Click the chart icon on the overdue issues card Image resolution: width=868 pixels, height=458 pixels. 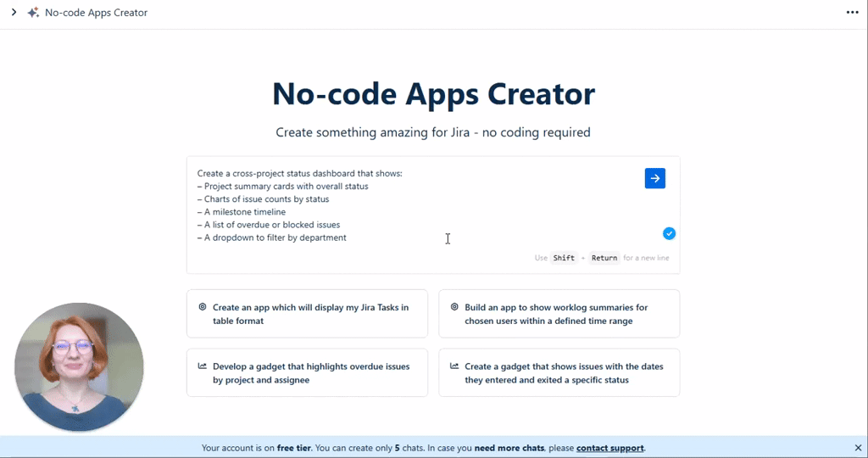click(203, 366)
